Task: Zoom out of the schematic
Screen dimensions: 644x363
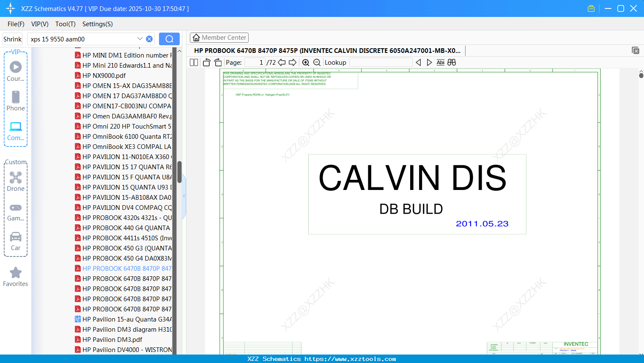Action: click(x=317, y=63)
